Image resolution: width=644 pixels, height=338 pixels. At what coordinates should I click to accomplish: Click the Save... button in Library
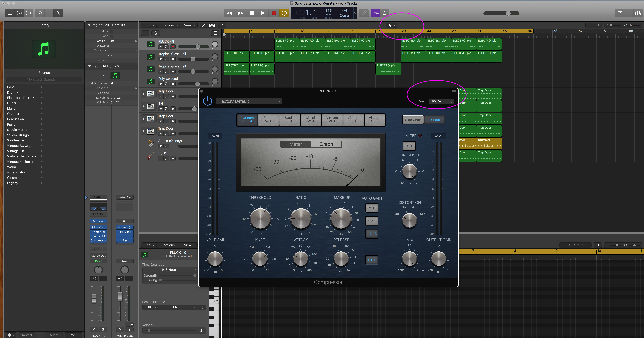(73, 335)
